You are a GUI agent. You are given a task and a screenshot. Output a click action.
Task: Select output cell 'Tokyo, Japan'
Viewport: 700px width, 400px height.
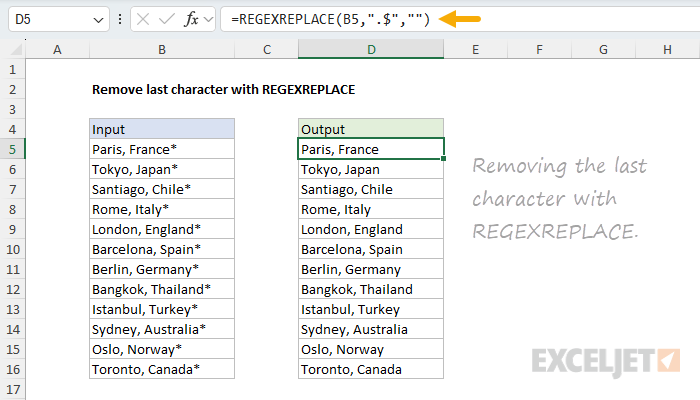point(371,169)
